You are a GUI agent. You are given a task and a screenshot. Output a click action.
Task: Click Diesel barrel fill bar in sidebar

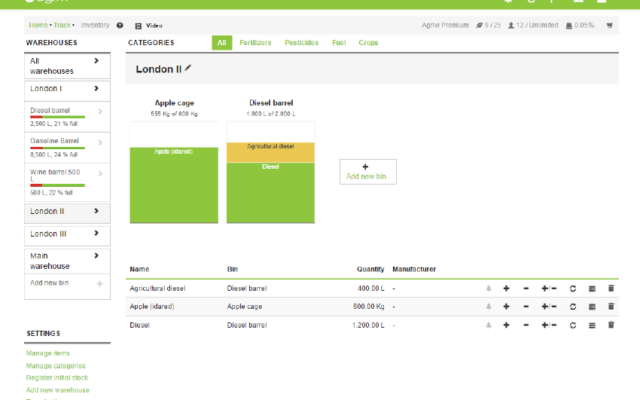coord(58,117)
